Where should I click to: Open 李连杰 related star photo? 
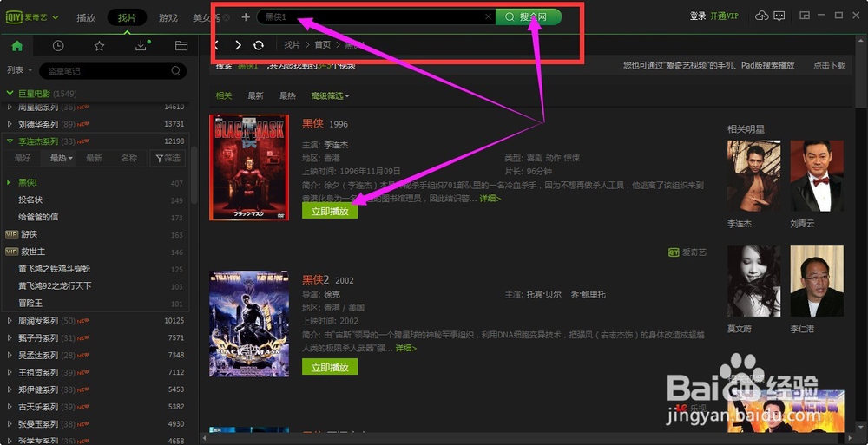pyautogui.click(x=754, y=175)
